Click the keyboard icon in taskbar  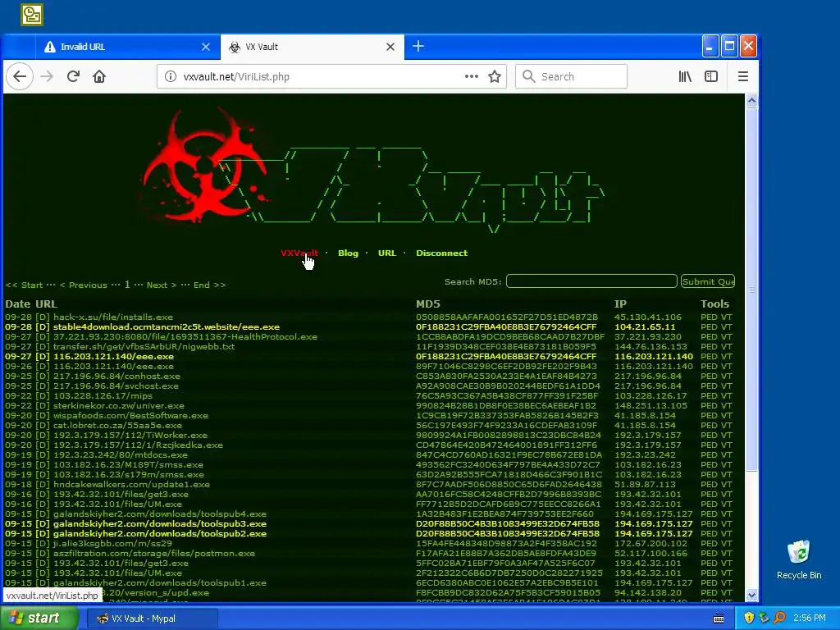tap(719, 619)
